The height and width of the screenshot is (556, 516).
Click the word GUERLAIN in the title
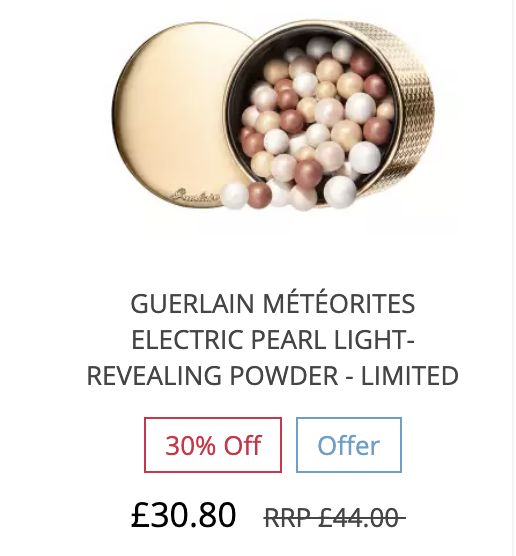point(193,304)
